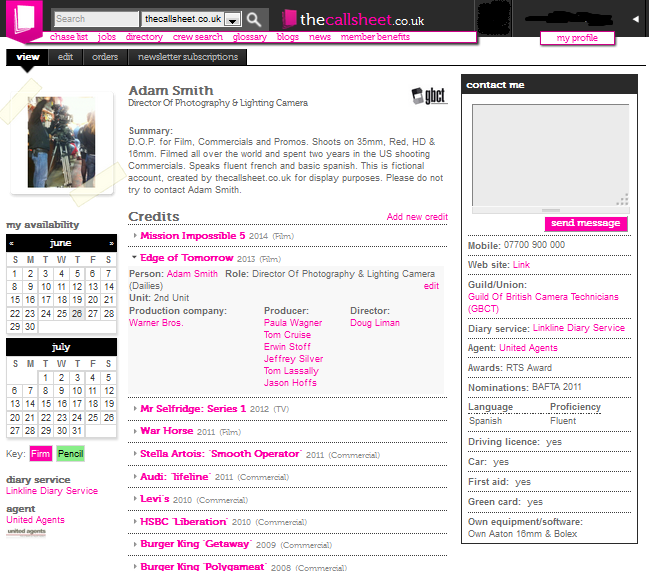Open Linkline Diary Service link in contact panel
Screen dimensions: 649x571
pos(579,328)
